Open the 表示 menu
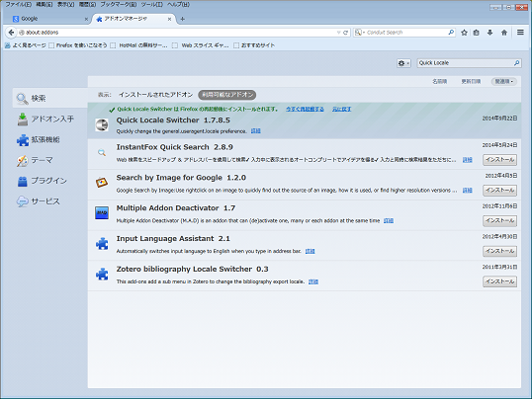Viewport: 532px width, 399px height. coord(65,4)
